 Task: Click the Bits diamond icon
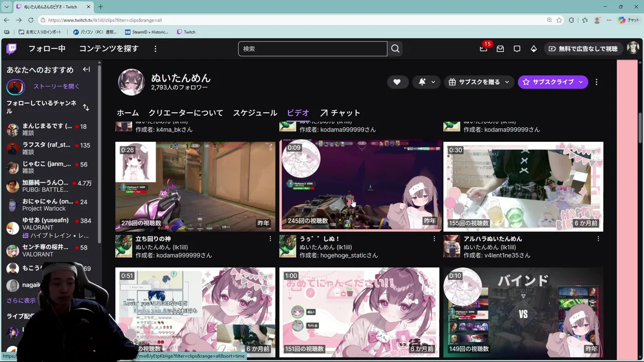[x=534, y=49]
